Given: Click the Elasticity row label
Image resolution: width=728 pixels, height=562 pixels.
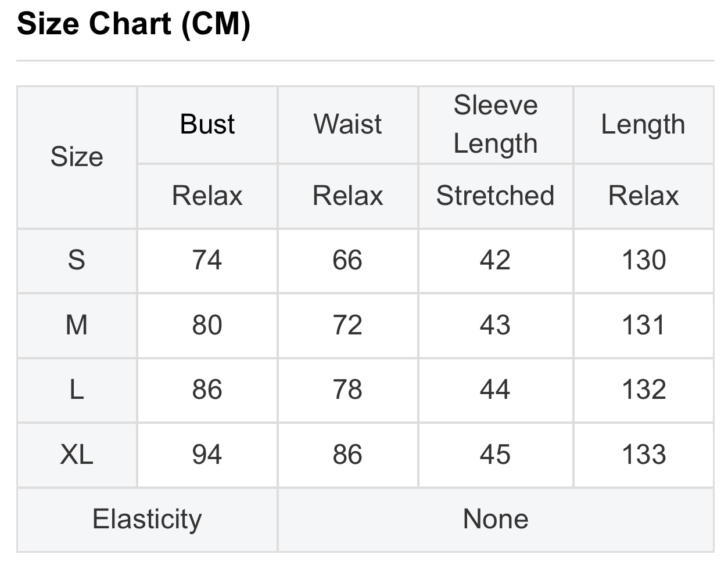Looking at the screenshot, I should tap(147, 519).
